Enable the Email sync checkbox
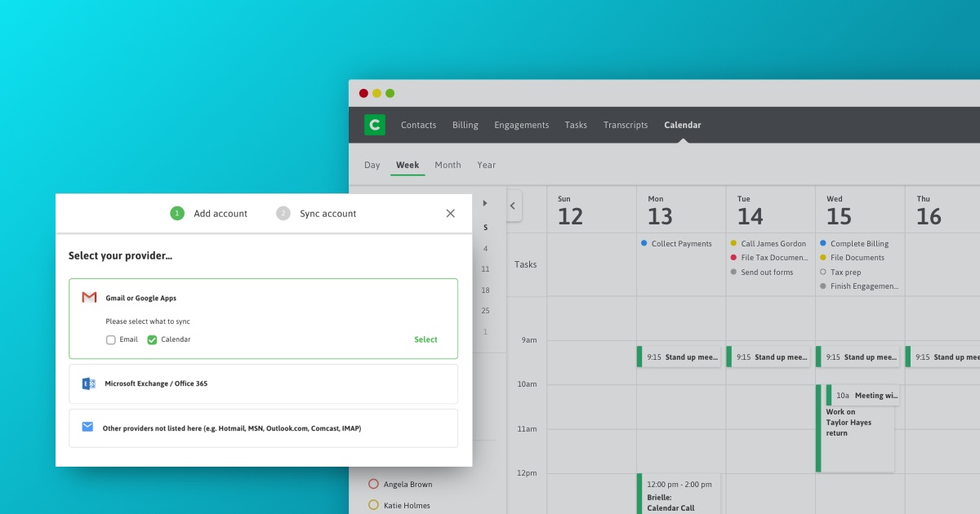 tap(111, 340)
